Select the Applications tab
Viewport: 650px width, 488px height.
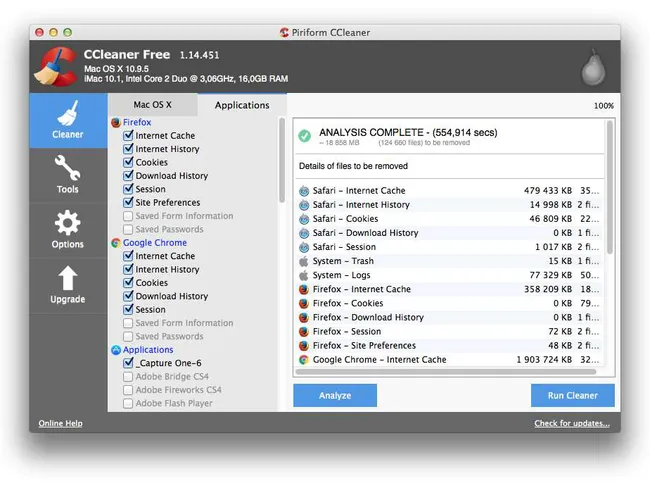click(x=242, y=105)
